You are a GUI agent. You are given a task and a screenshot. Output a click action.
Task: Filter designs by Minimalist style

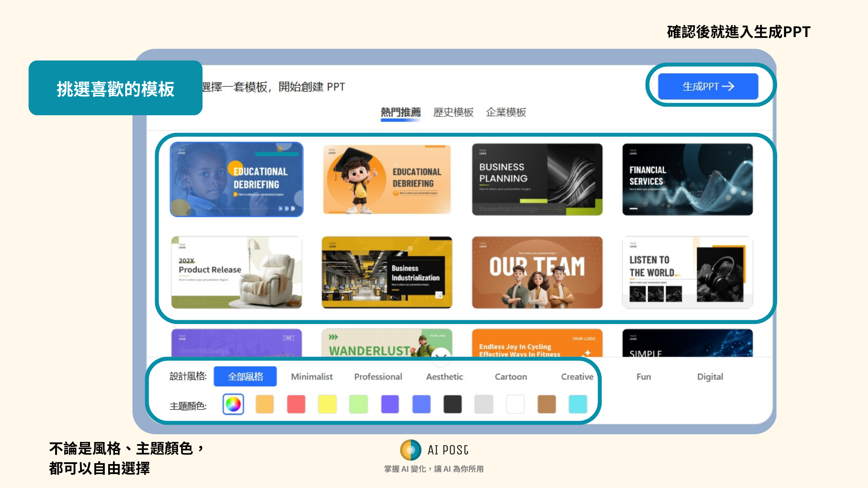pyautogui.click(x=311, y=376)
